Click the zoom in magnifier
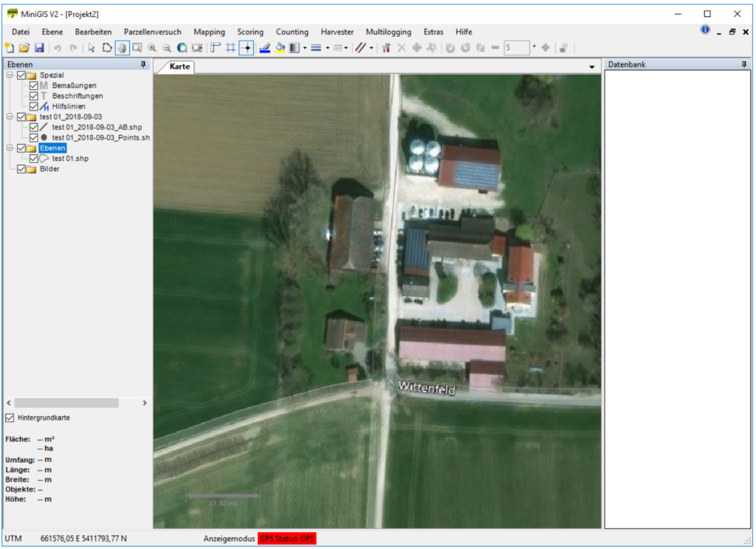This screenshot has height=549, width=756. coord(152,48)
